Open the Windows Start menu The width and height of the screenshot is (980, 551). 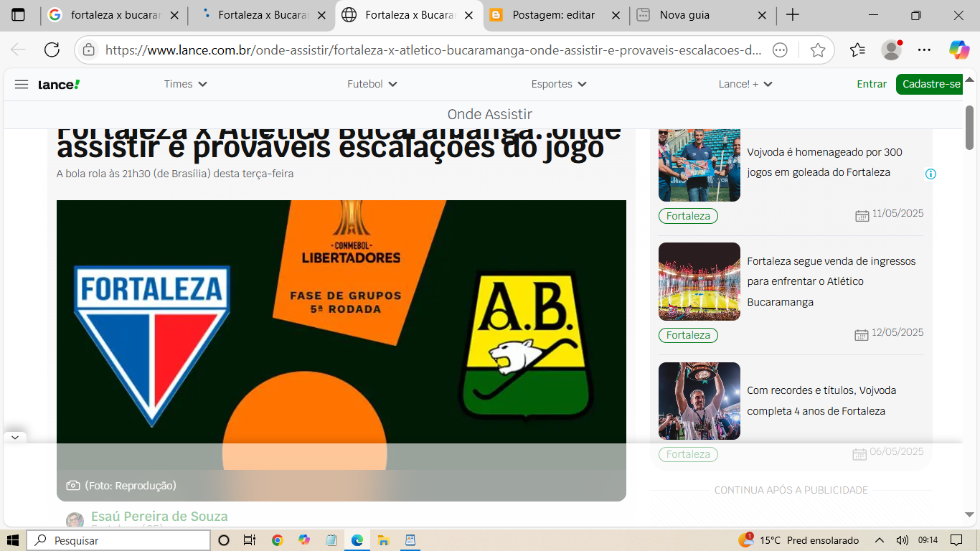tap(13, 540)
